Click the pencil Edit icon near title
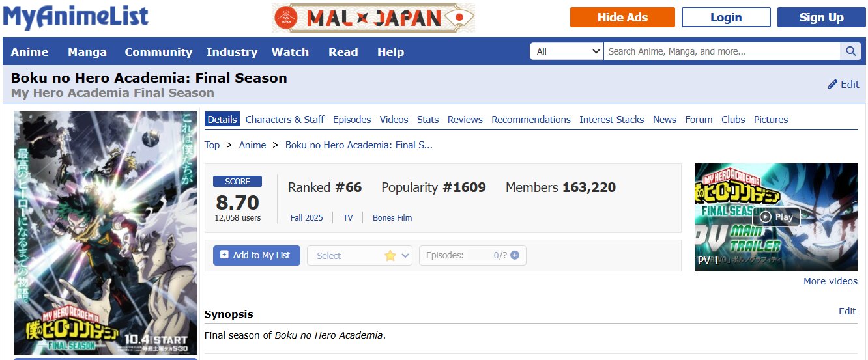The height and width of the screenshot is (360, 868). click(833, 85)
